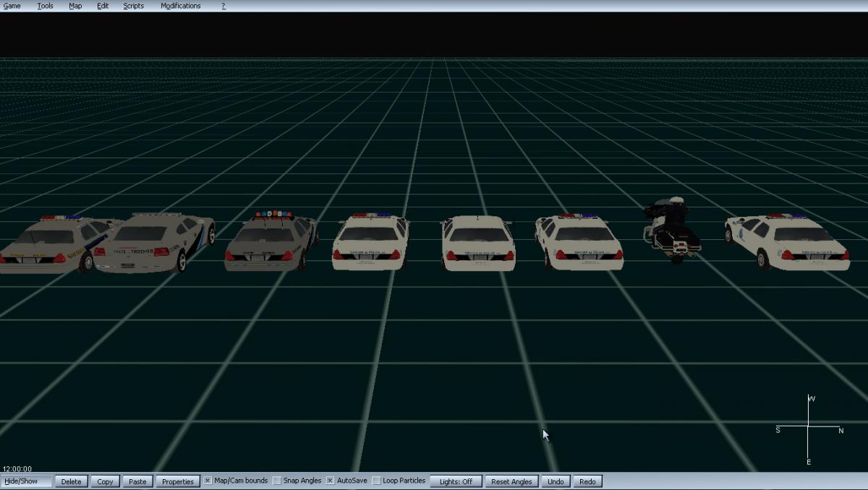Click the compass orientation indicator
This screenshot has height=490, width=868.
(x=809, y=429)
